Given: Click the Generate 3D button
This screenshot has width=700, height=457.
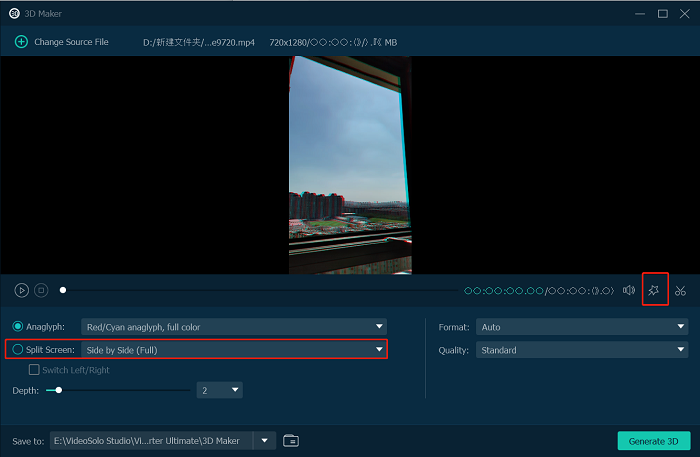Looking at the screenshot, I should (654, 441).
